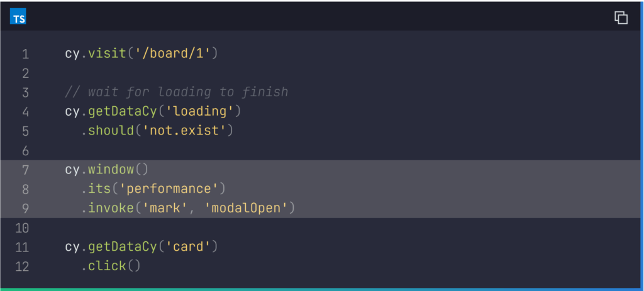Click the 'mark' string argument

[169, 208]
